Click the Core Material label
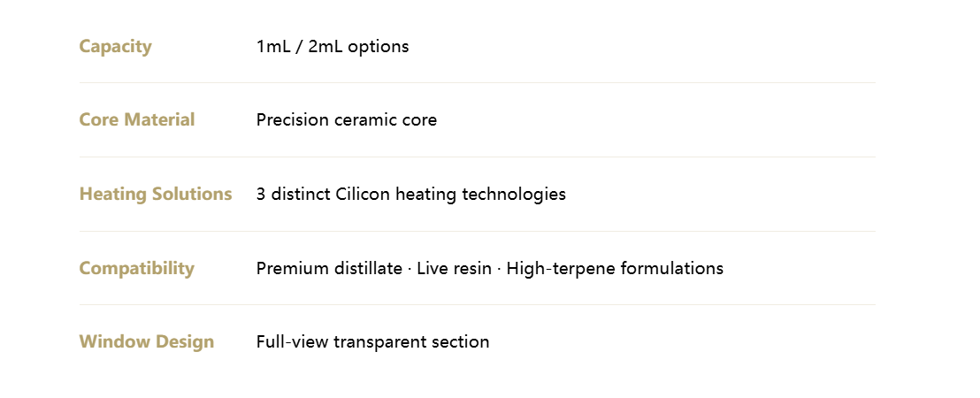Image resolution: width=980 pixels, height=398 pixels. [x=137, y=120]
